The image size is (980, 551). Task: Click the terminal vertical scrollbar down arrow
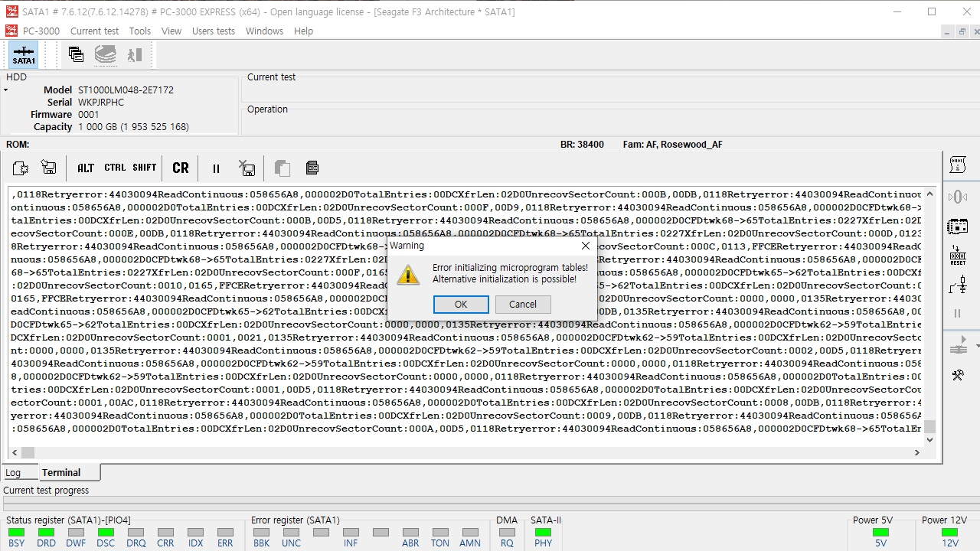click(930, 440)
